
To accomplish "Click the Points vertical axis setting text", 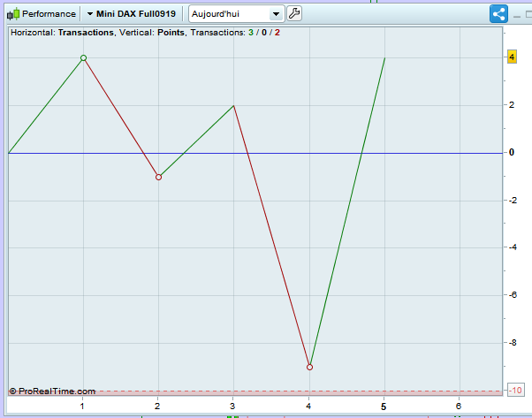I will [x=171, y=33].
